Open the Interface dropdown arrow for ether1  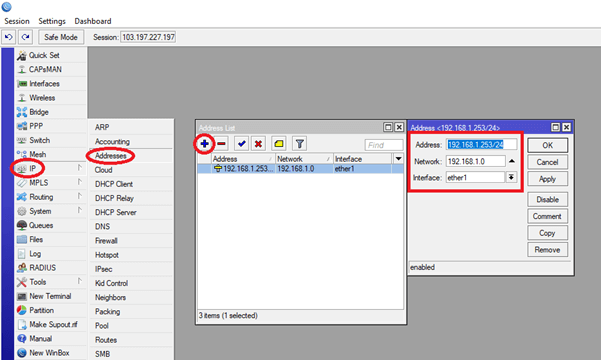click(x=511, y=177)
